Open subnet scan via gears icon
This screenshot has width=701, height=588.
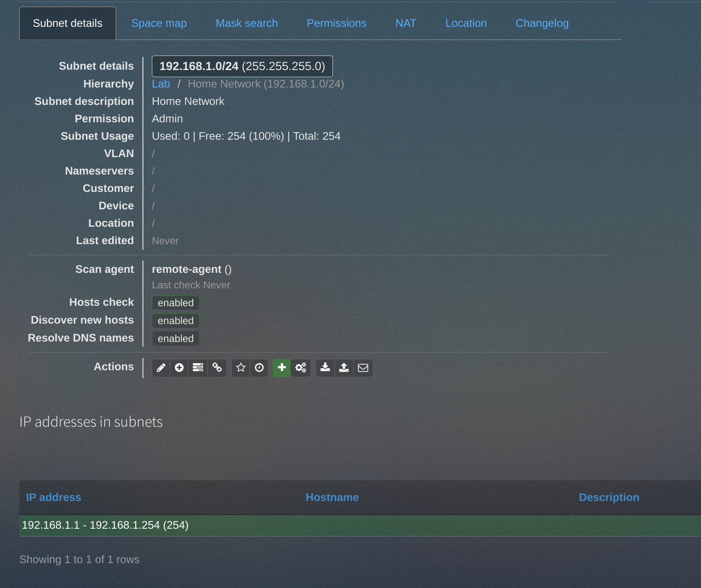click(301, 368)
